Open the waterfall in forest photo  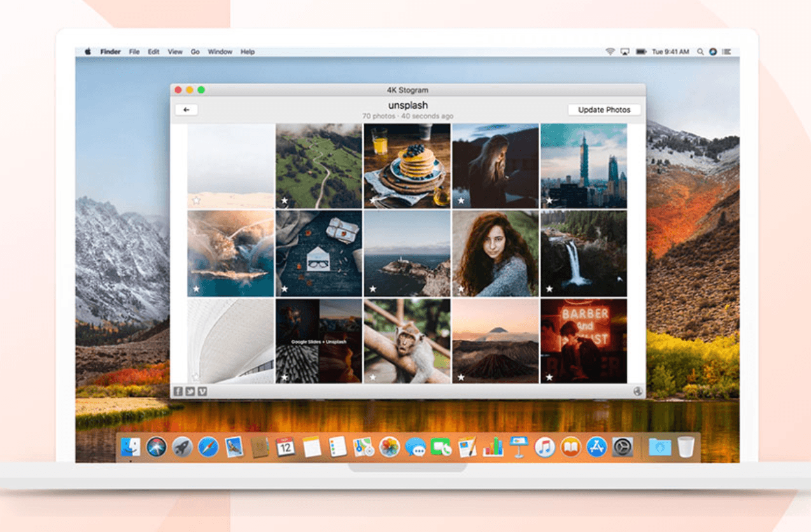pos(584,254)
